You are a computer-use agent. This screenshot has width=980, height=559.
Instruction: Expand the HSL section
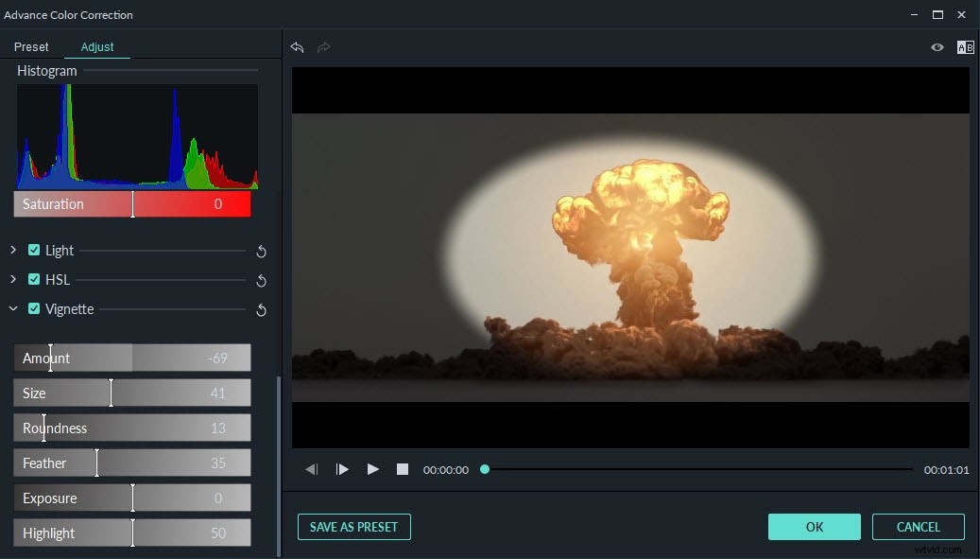pyautogui.click(x=12, y=280)
